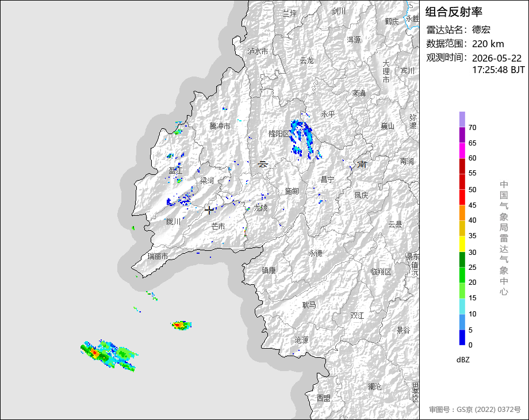Select the purple 65–70 dBZ legend swatch
The image size is (529, 420).
(462, 135)
